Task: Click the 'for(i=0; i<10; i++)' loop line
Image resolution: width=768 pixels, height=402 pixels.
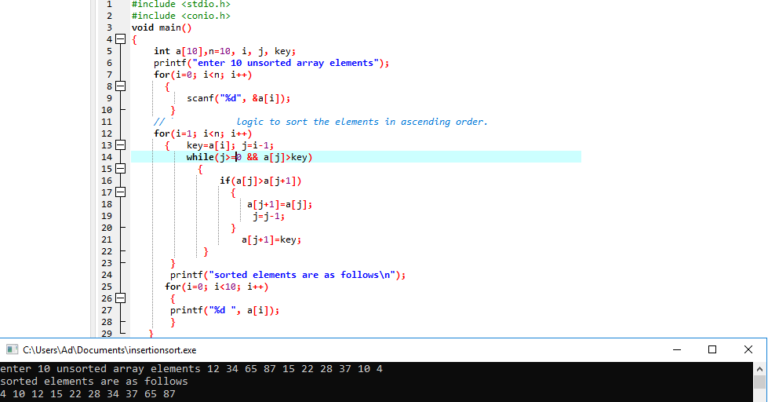Action: [216, 287]
